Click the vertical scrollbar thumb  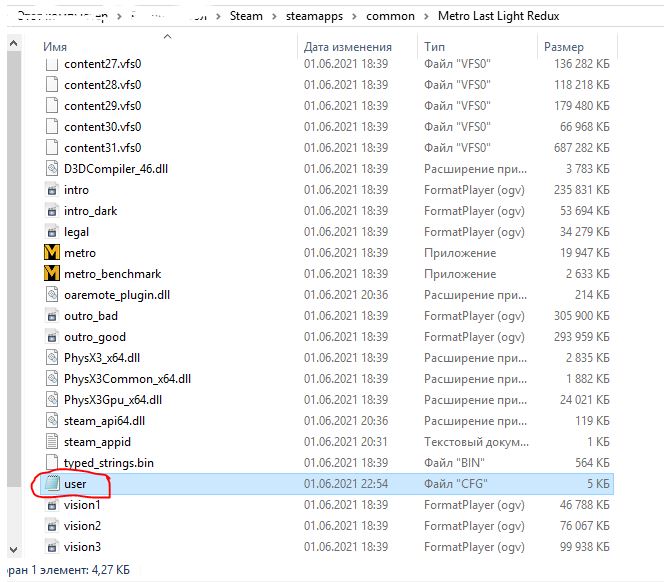14,269
